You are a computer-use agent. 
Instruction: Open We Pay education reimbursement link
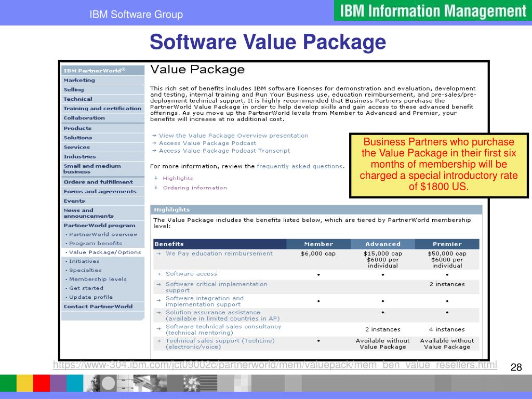click(x=219, y=254)
